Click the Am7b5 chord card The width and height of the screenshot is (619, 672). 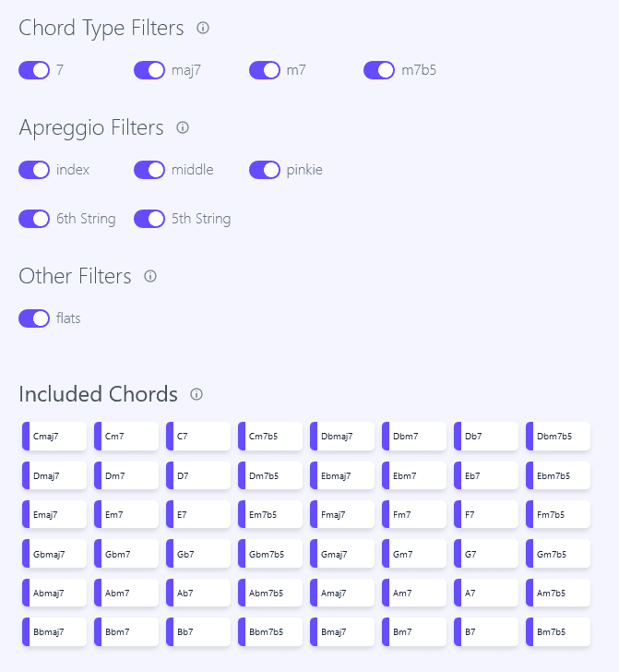point(558,594)
